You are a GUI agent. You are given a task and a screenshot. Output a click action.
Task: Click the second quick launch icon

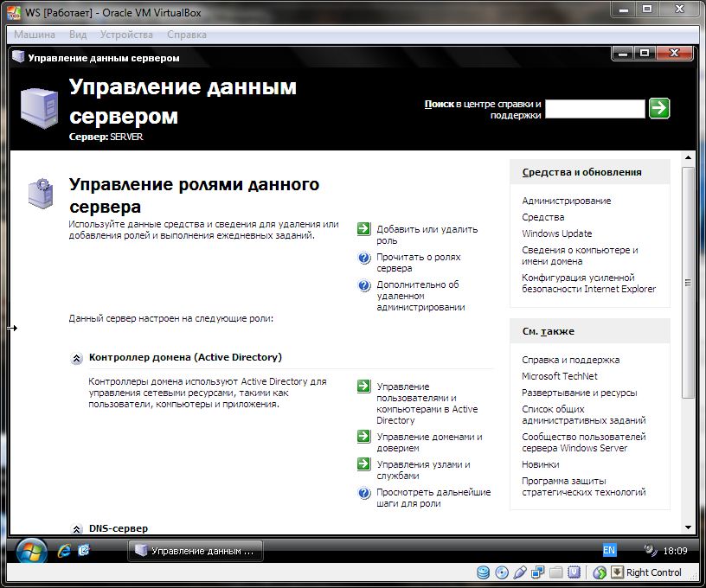84,550
